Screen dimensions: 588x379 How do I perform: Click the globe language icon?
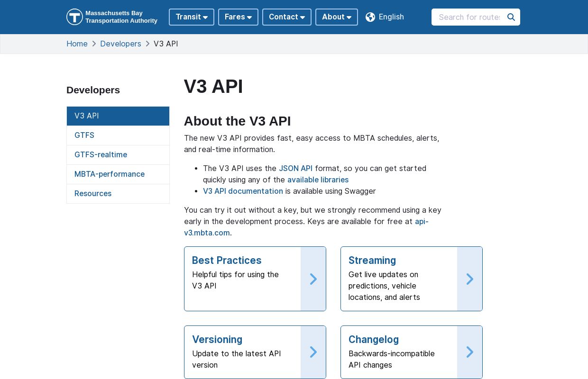370,17
